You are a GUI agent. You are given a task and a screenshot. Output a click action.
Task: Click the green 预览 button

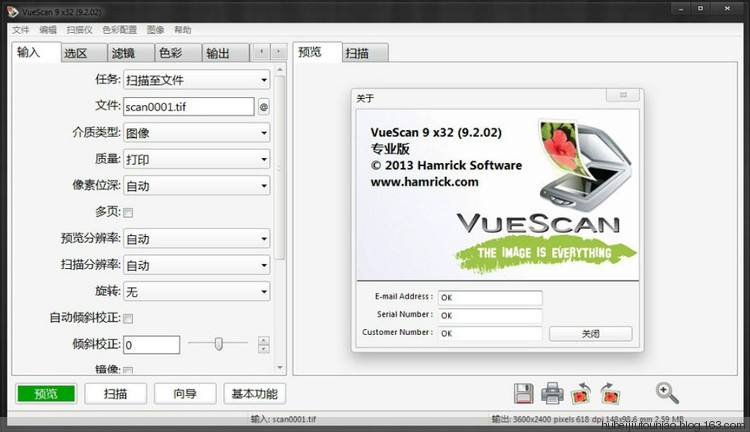[x=46, y=394]
